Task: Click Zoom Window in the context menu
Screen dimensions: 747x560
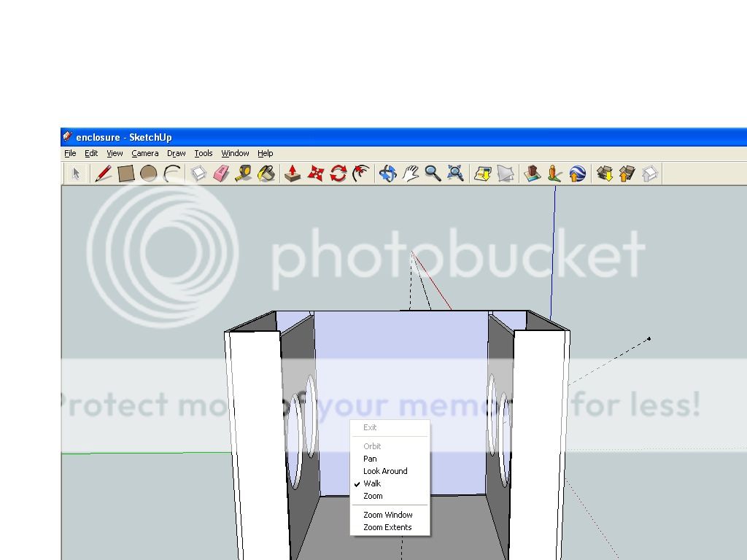Action: click(388, 515)
